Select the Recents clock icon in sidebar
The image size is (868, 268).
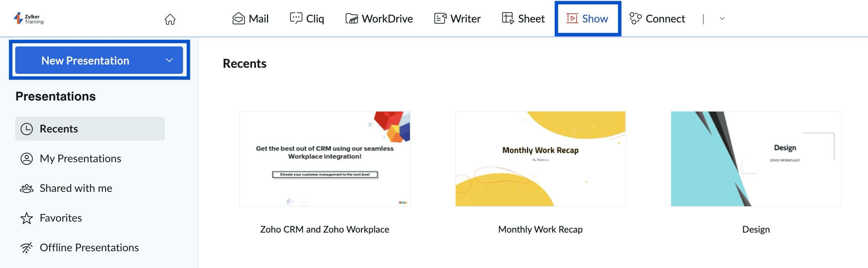26,129
